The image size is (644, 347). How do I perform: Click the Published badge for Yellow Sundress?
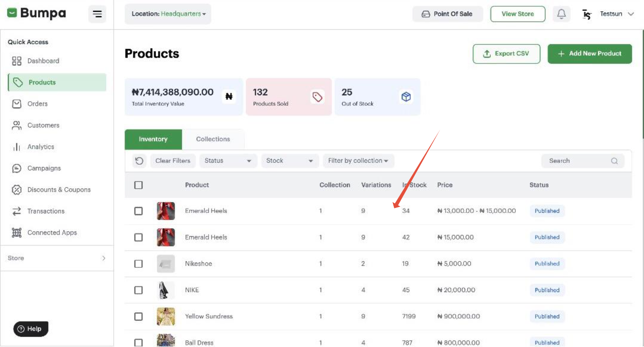point(547,316)
